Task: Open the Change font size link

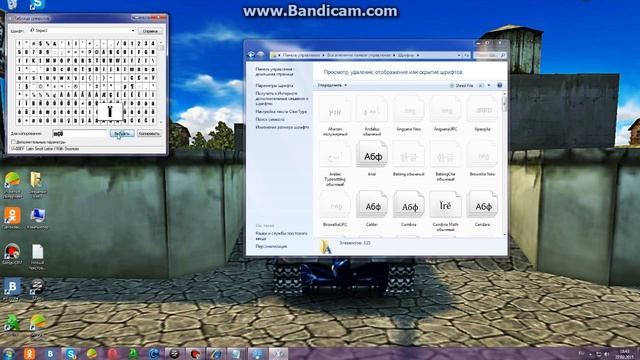Action: tap(282, 127)
